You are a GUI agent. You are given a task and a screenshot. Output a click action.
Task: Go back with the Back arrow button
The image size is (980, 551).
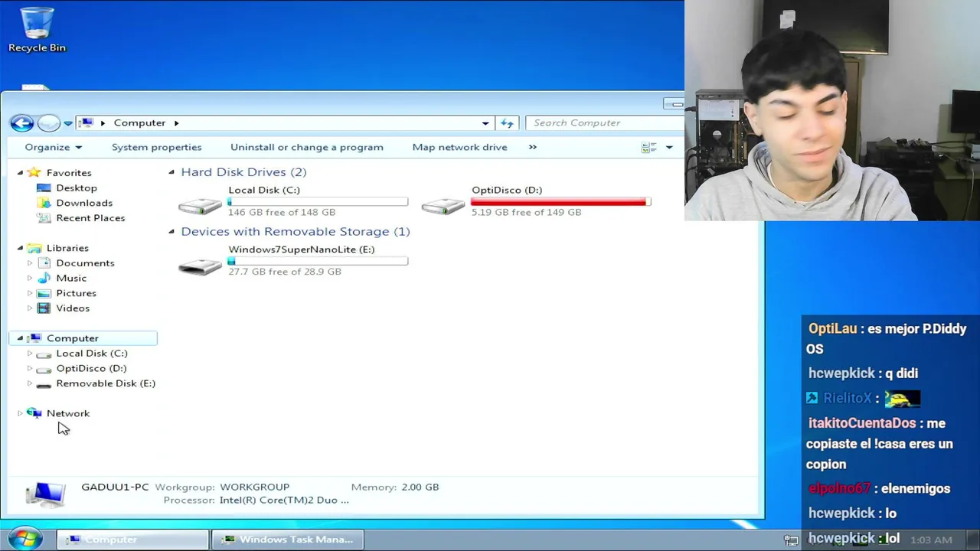point(22,123)
